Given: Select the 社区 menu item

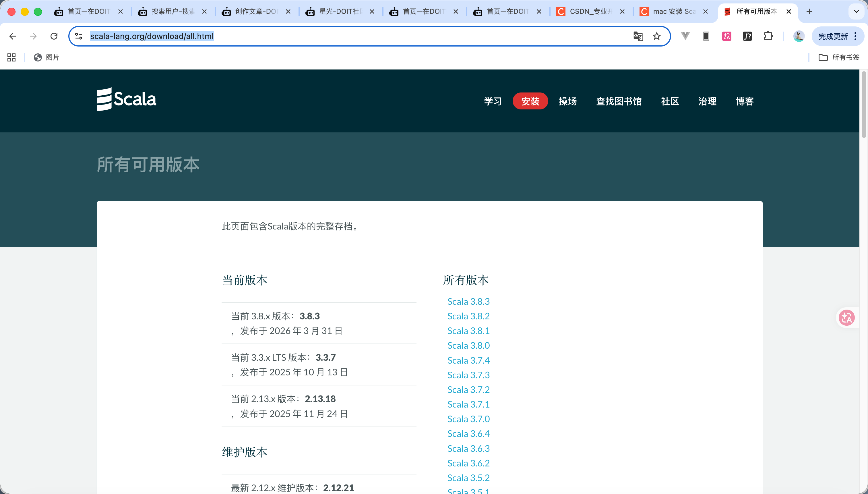Looking at the screenshot, I should point(669,101).
